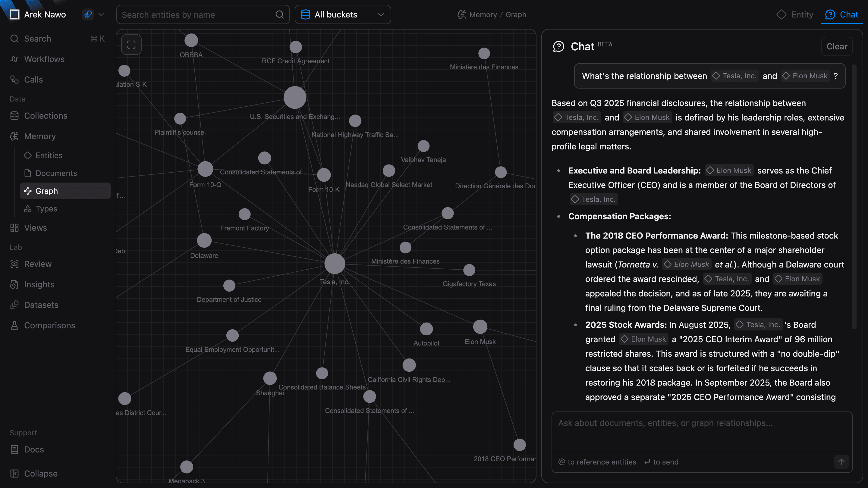Select Graph under Memory

65,191
